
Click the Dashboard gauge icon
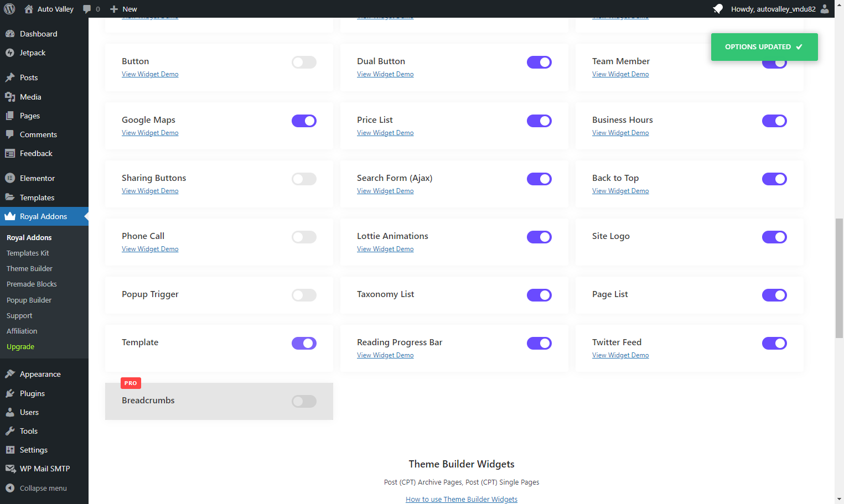pos(10,34)
